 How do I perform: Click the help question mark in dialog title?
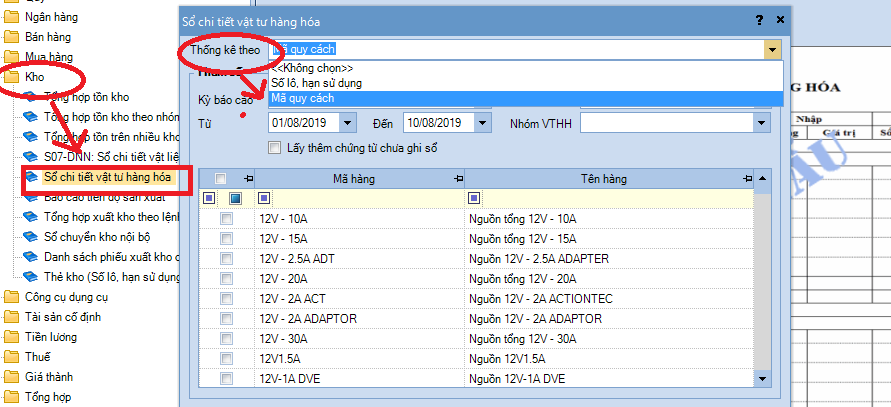click(760, 20)
